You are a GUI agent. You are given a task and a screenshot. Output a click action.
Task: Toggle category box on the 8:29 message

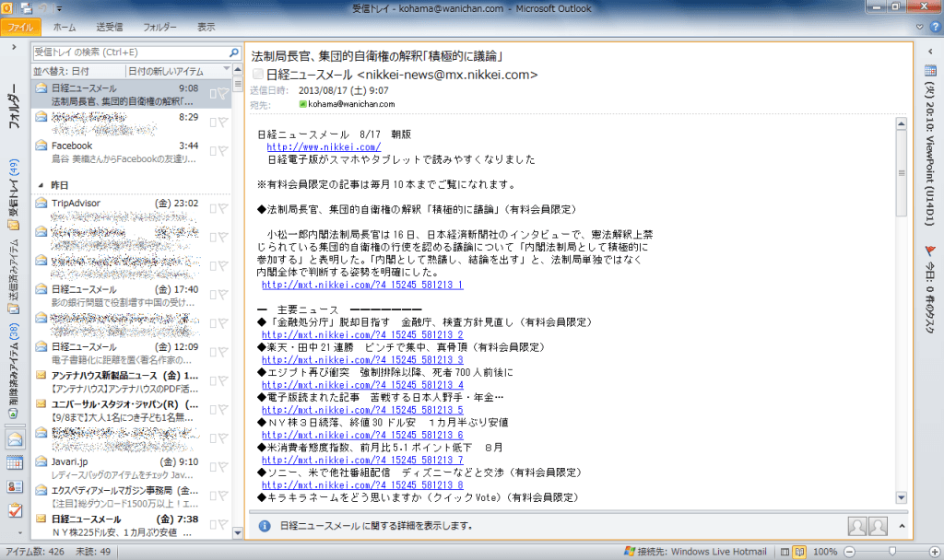click(213, 122)
